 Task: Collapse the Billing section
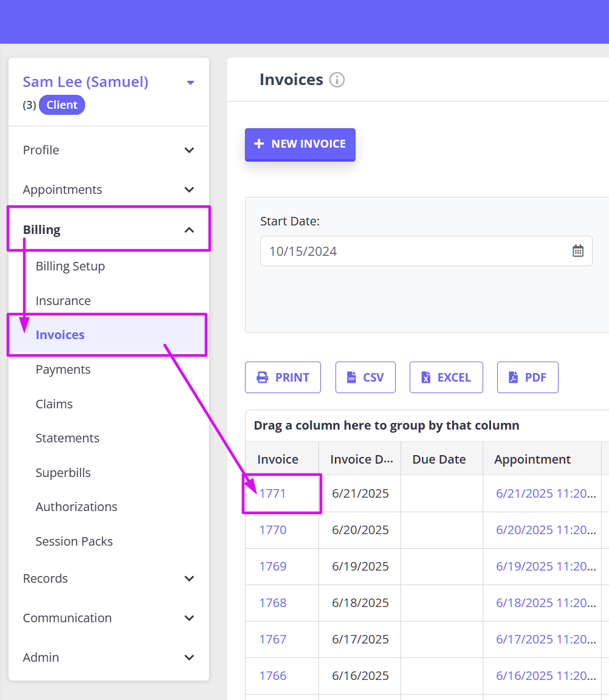(189, 230)
